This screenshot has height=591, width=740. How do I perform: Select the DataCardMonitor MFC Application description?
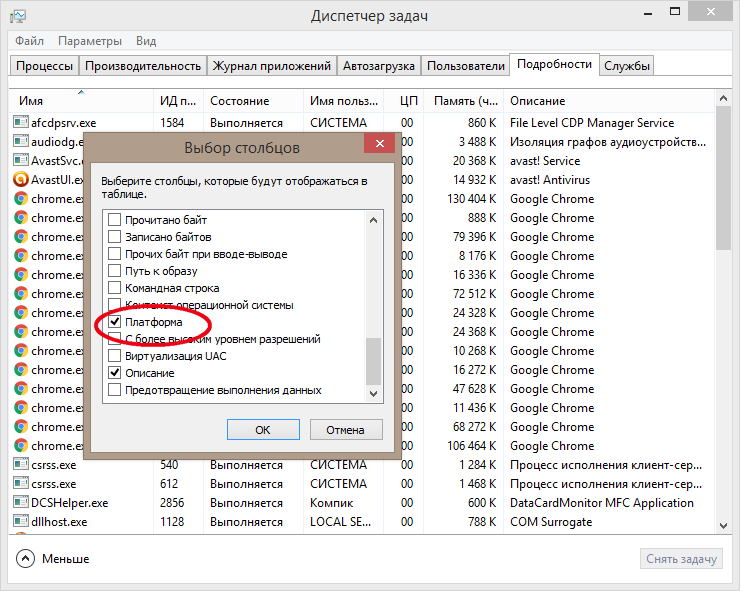[x=602, y=503]
